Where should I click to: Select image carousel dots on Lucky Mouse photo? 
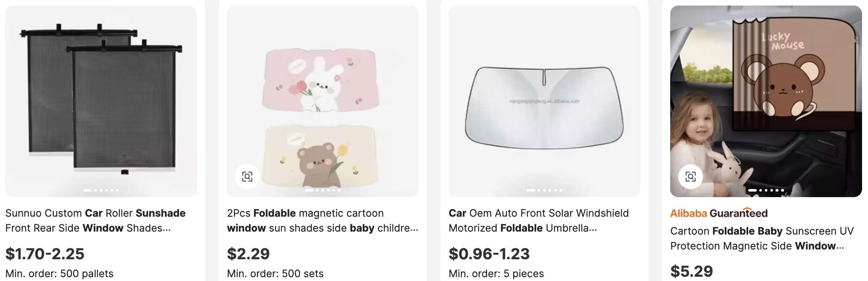coord(766,190)
